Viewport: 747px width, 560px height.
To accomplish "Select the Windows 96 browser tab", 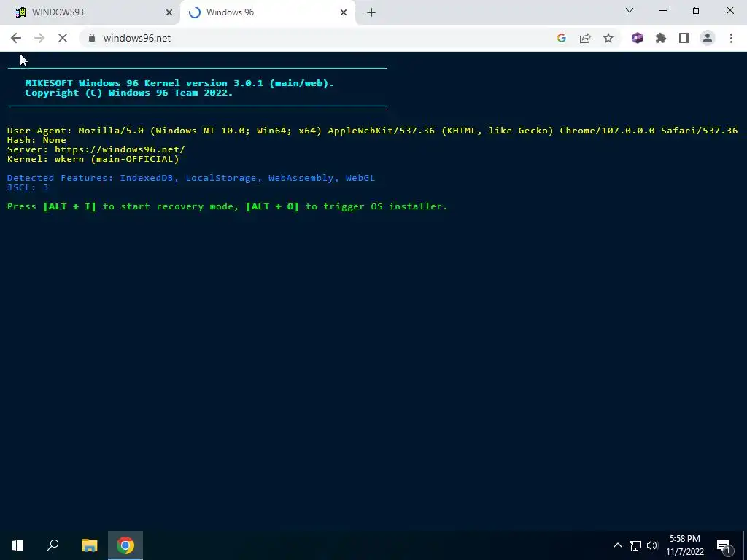I will 267,12.
